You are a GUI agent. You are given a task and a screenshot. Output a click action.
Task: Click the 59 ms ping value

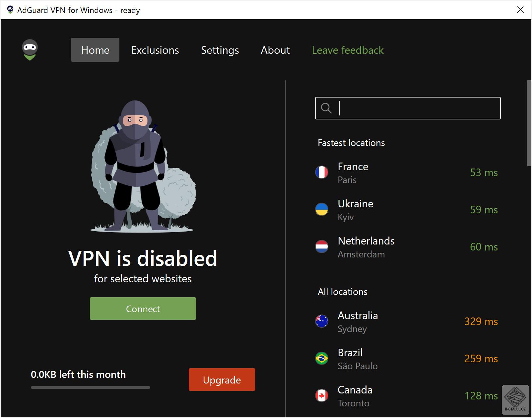484,210
